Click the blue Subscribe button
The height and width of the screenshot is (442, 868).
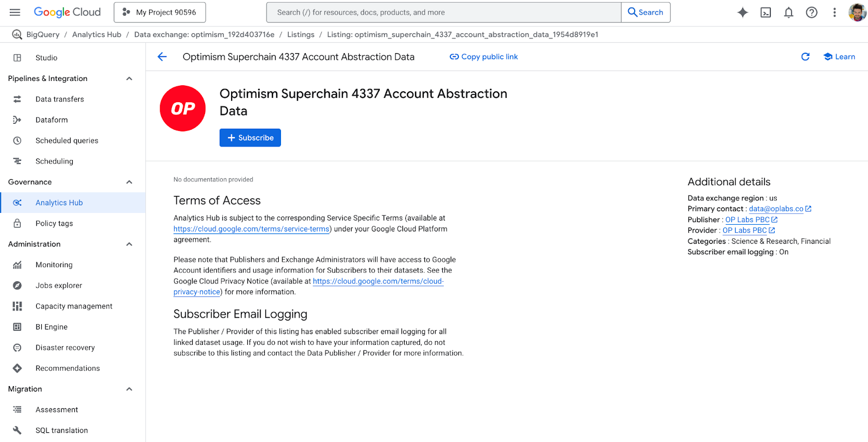250,138
